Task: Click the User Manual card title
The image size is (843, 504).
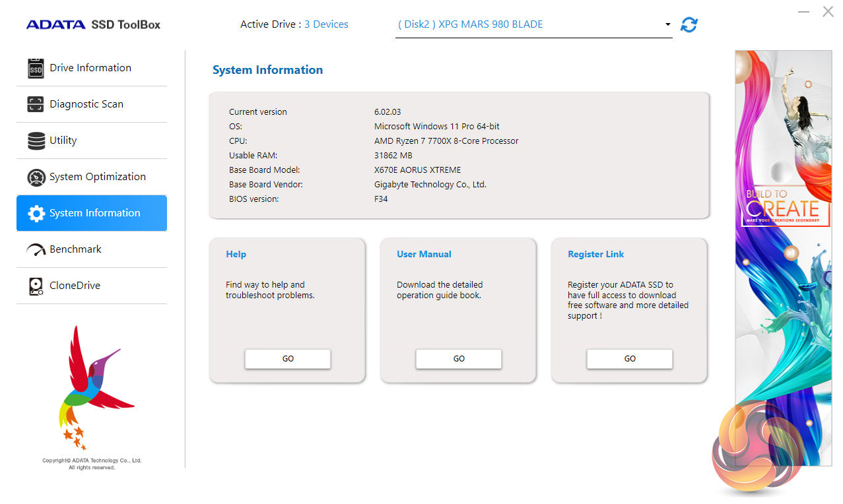Action: (x=424, y=254)
